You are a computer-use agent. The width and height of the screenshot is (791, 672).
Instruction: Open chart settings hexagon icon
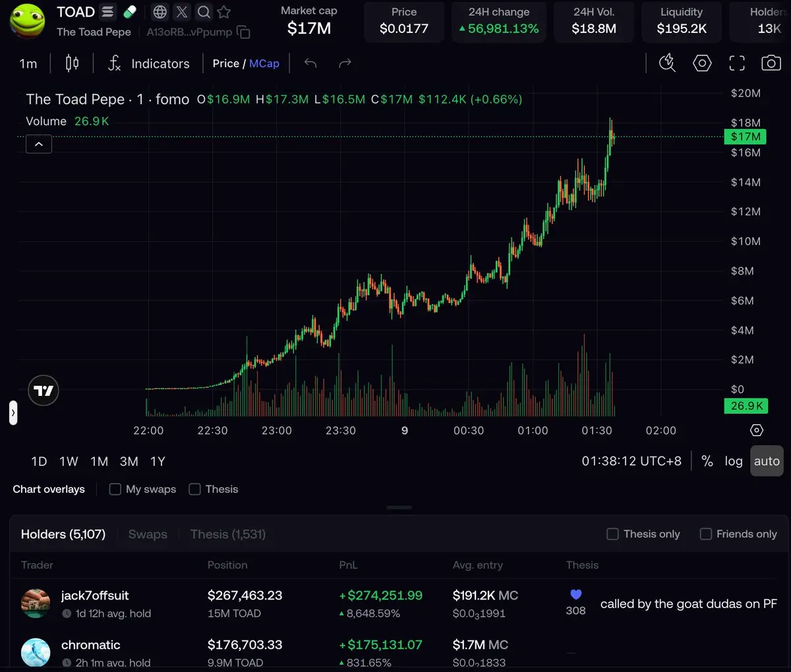[x=702, y=63]
